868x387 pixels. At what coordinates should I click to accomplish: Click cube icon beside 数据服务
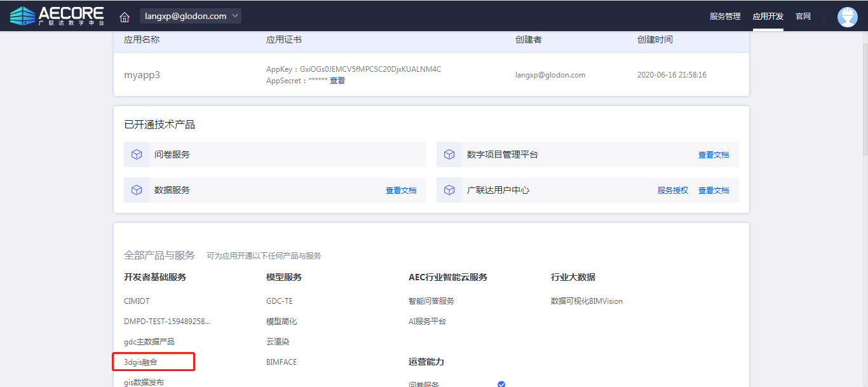137,190
